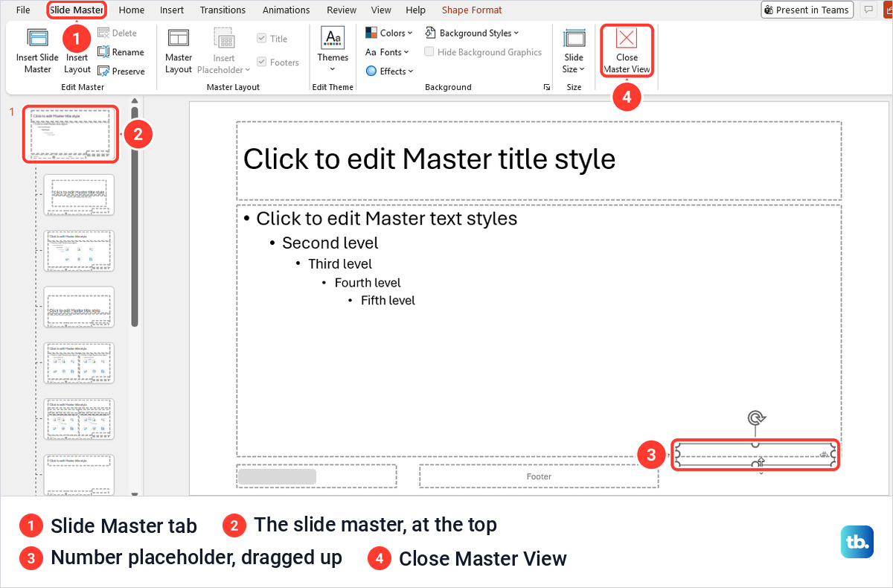Screen dimensions: 893x588
Task: Switch to the Home tab
Action: click(132, 10)
